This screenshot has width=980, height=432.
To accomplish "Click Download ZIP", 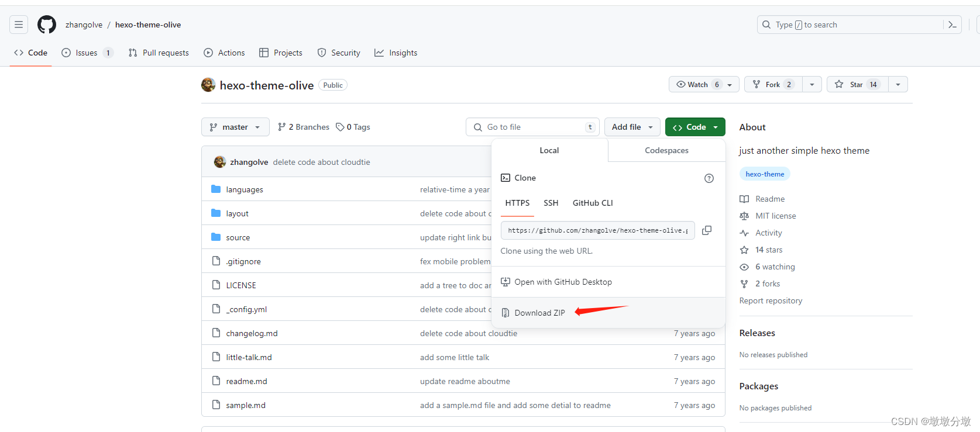I will click(539, 313).
